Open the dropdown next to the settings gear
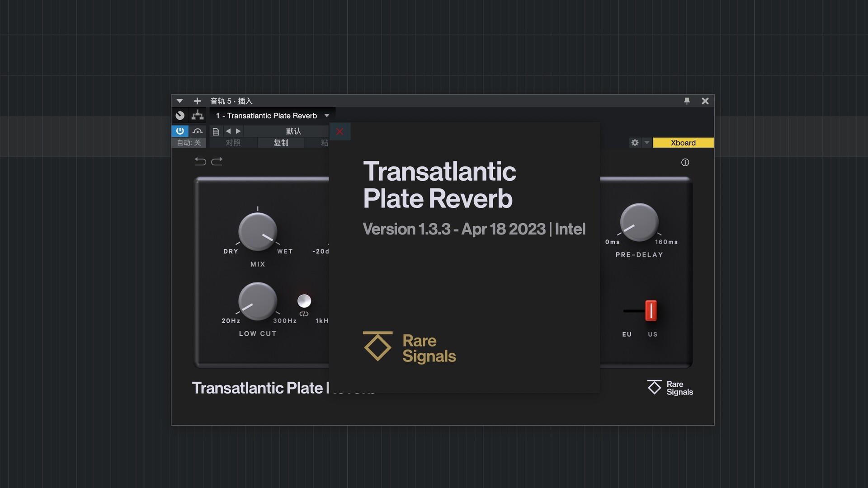Image resolution: width=868 pixels, height=488 pixels. pos(646,142)
